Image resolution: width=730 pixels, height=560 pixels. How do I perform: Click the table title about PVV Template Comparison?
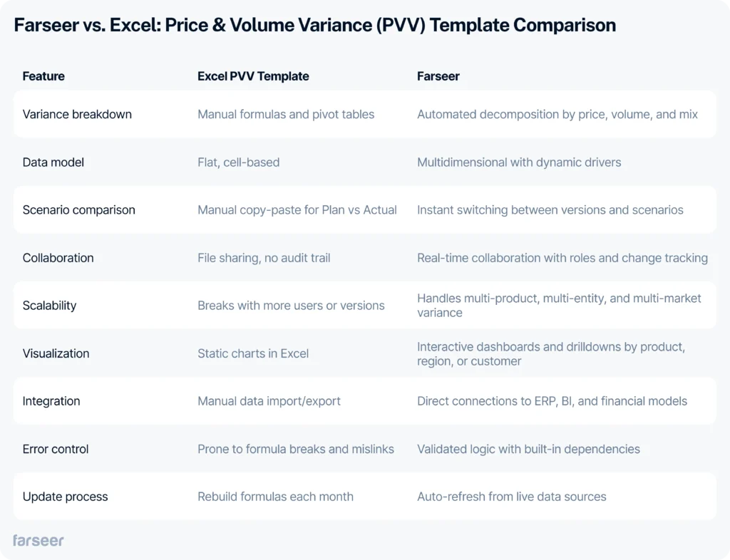[314, 26]
